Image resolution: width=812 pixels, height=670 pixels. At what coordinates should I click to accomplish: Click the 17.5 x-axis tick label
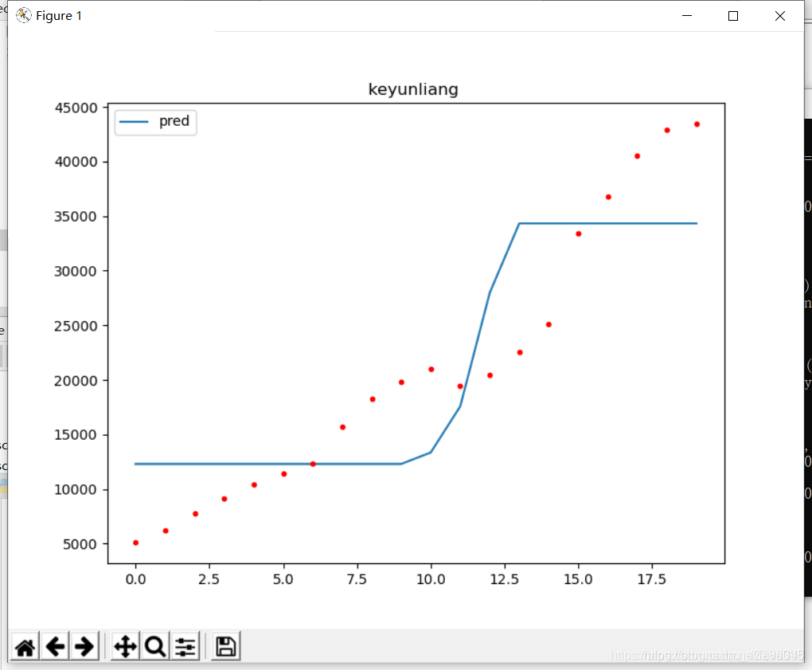coord(652,579)
